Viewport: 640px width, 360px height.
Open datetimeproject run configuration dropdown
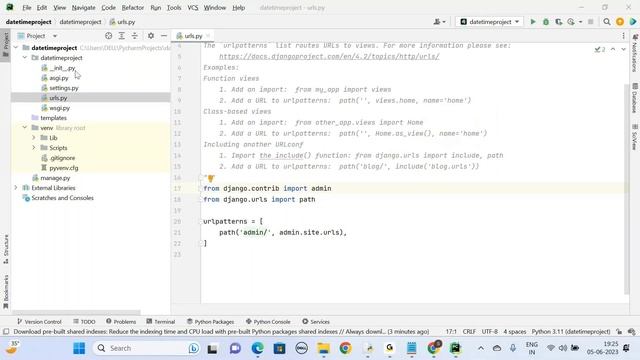tap(489, 22)
